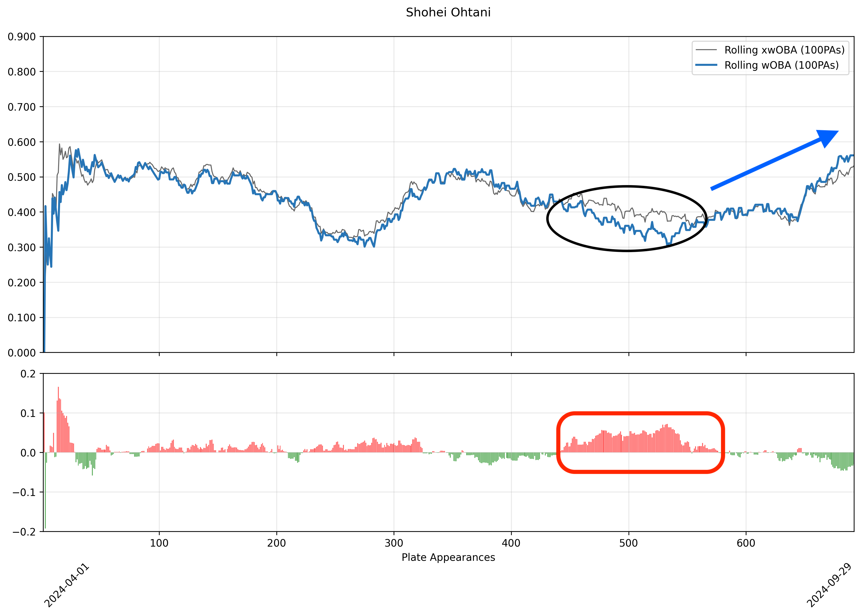Viewport: 861px width, 616px height.
Task: Click the chart title "Shohei Ohtani"
Action: [448, 13]
